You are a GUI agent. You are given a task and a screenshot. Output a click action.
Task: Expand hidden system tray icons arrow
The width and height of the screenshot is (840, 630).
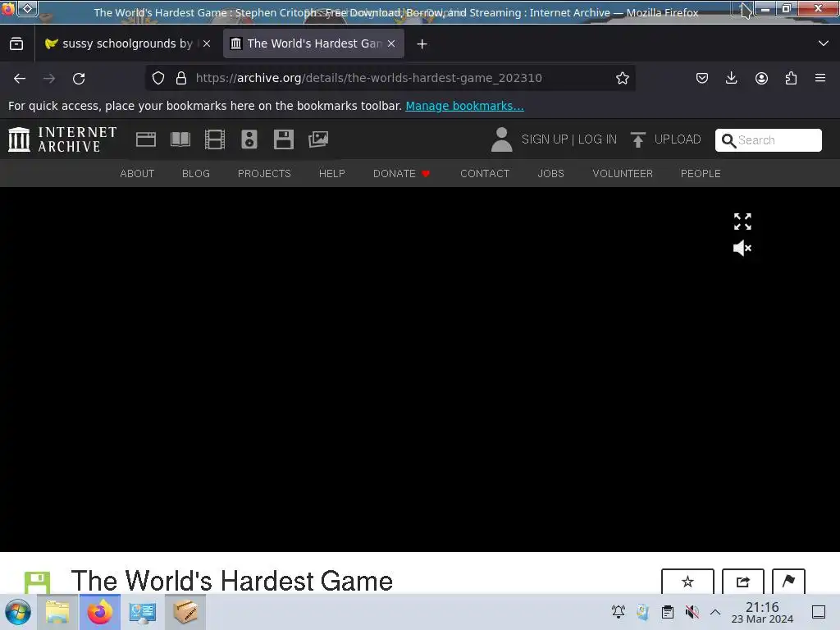tap(715, 612)
